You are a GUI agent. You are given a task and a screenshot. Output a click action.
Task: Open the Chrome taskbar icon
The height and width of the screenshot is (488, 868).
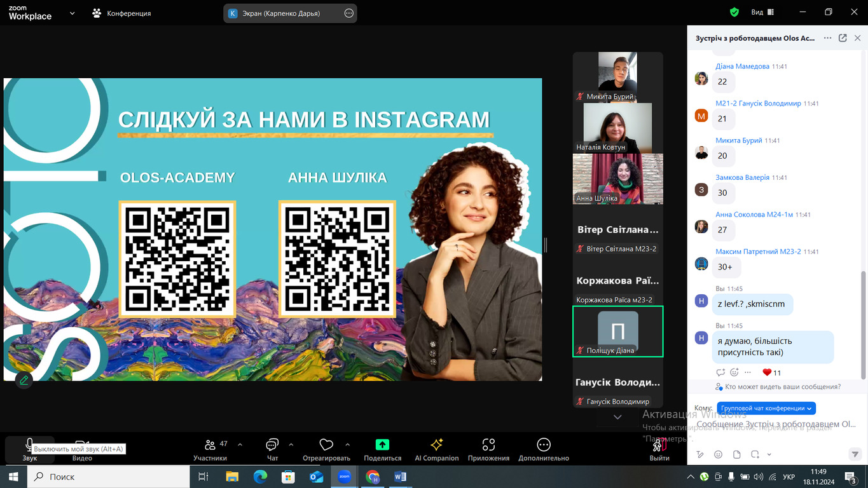(x=373, y=476)
